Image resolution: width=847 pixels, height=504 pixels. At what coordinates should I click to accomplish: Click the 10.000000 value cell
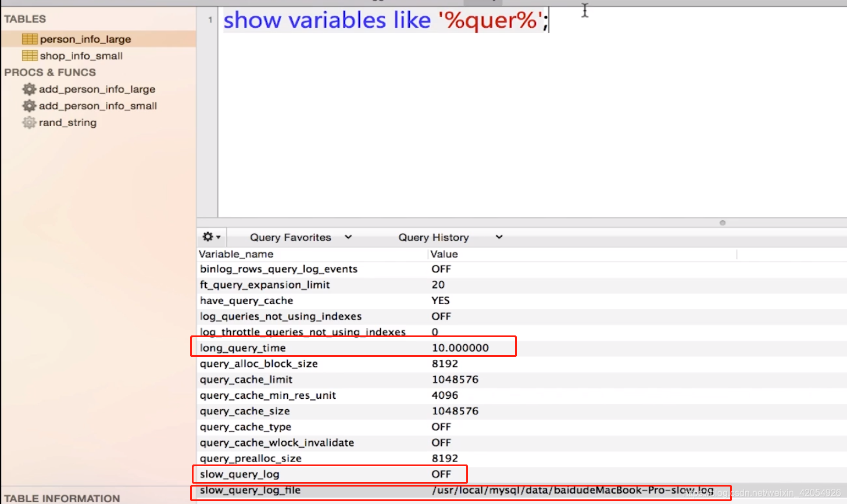(460, 348)
